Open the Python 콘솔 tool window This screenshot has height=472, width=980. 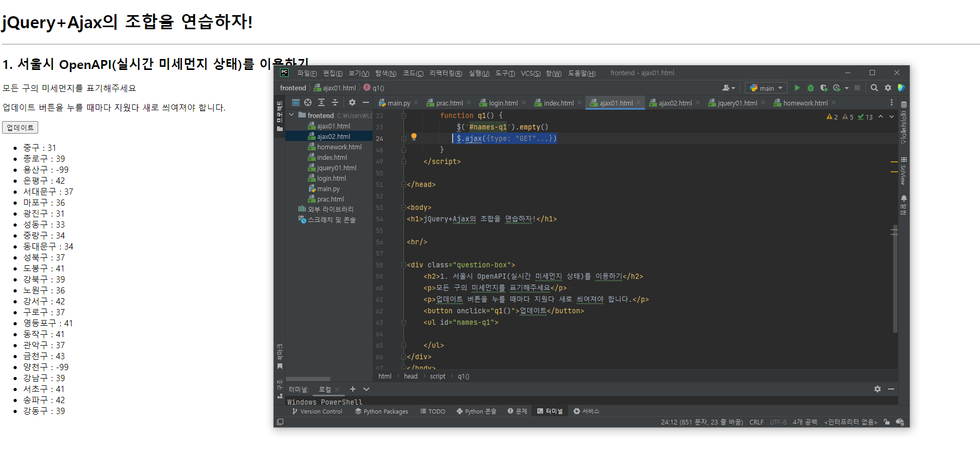coord(476,411)
